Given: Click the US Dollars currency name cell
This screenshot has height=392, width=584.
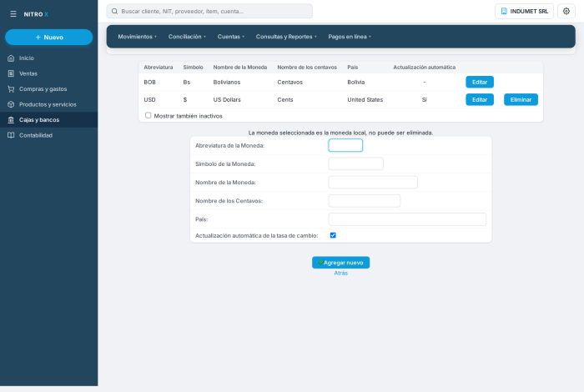Looking at the screenshot, I should [227, 99].
